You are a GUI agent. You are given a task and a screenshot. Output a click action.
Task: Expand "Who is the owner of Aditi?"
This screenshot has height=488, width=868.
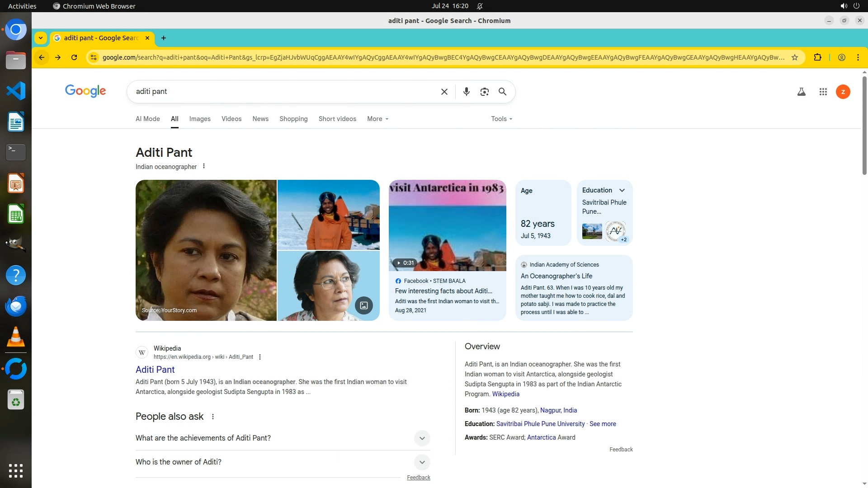click(422, 462)
